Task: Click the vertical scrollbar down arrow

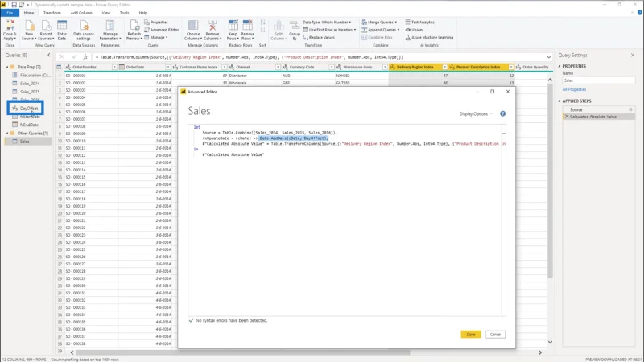Action: 550,342
